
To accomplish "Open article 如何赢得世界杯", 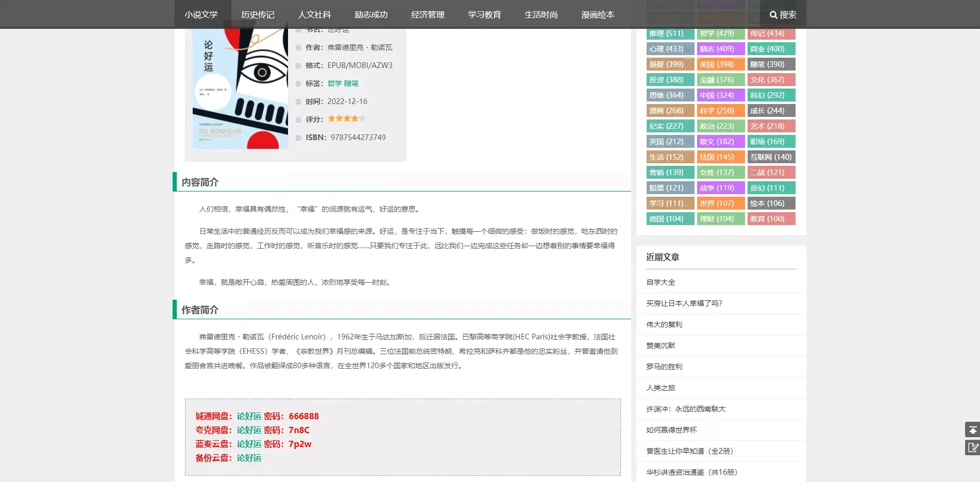I will pos(670,429).
